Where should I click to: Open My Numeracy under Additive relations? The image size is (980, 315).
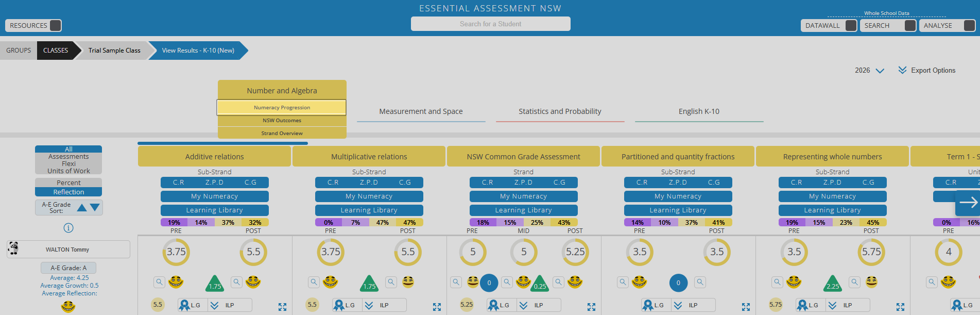coord(215,196)
